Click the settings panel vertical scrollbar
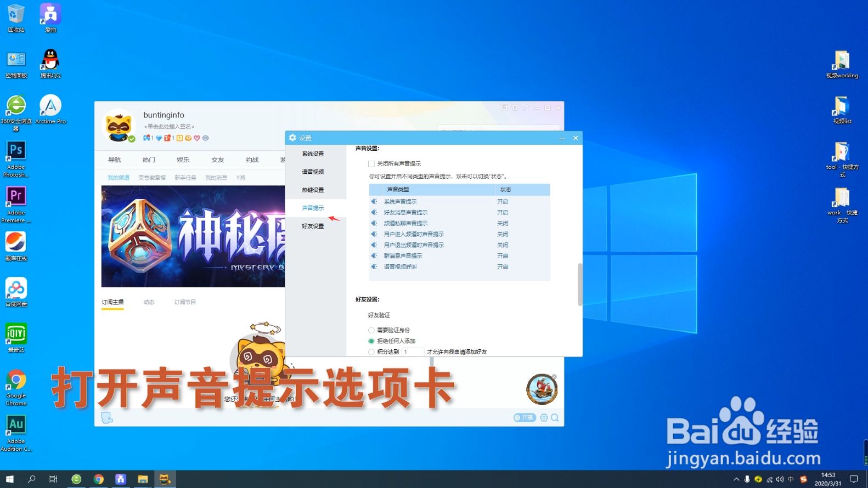 pyautogui.click(x=580, y=285)
